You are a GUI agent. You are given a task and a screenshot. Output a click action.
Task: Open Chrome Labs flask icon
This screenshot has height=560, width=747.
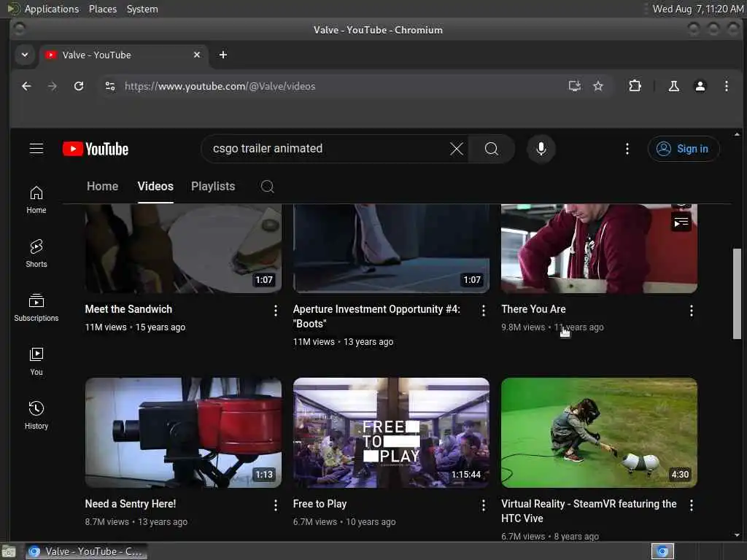tap(673, 86)
